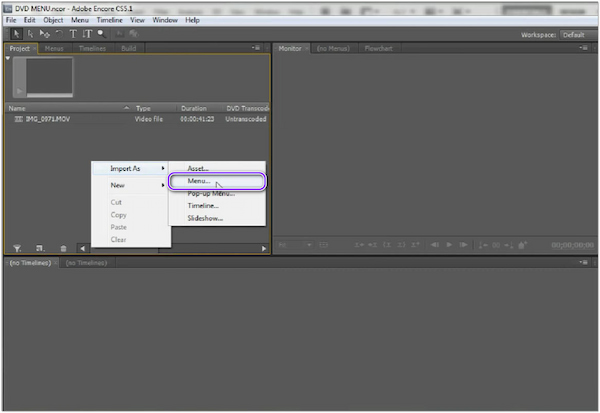Screen dimensions: 600x413
Task: Switch to the Timelines tab
Action: (x=92, y=49)
